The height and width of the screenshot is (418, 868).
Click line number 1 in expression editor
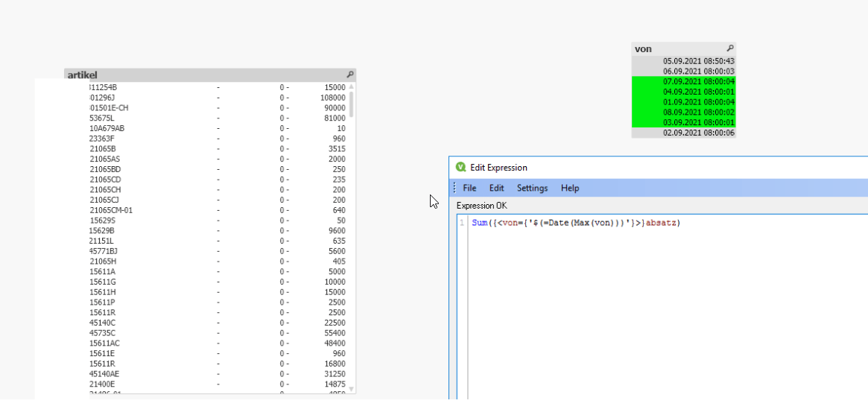(462, 223)
